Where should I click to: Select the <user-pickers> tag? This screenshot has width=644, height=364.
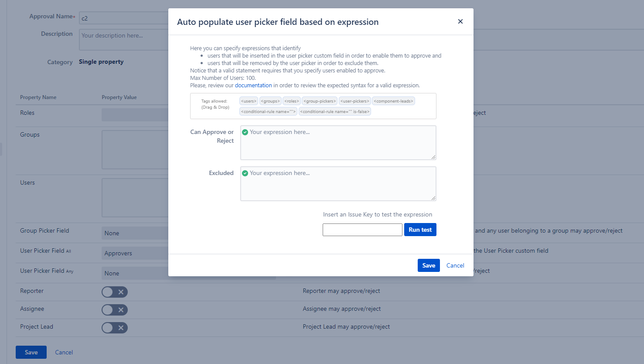355,101
